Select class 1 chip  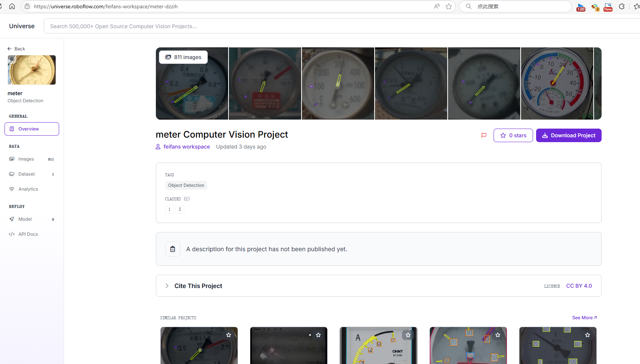pyautogui.click(x=169, y=209)
